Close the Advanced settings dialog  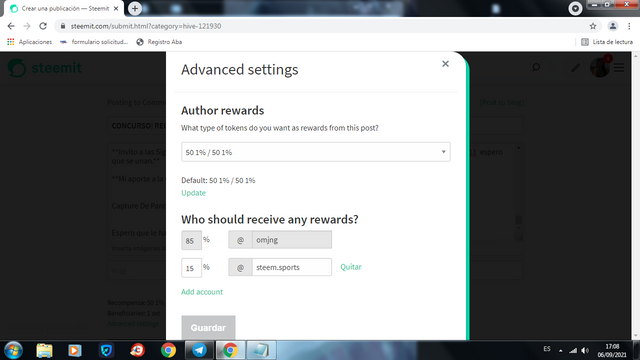pos(445,64)
